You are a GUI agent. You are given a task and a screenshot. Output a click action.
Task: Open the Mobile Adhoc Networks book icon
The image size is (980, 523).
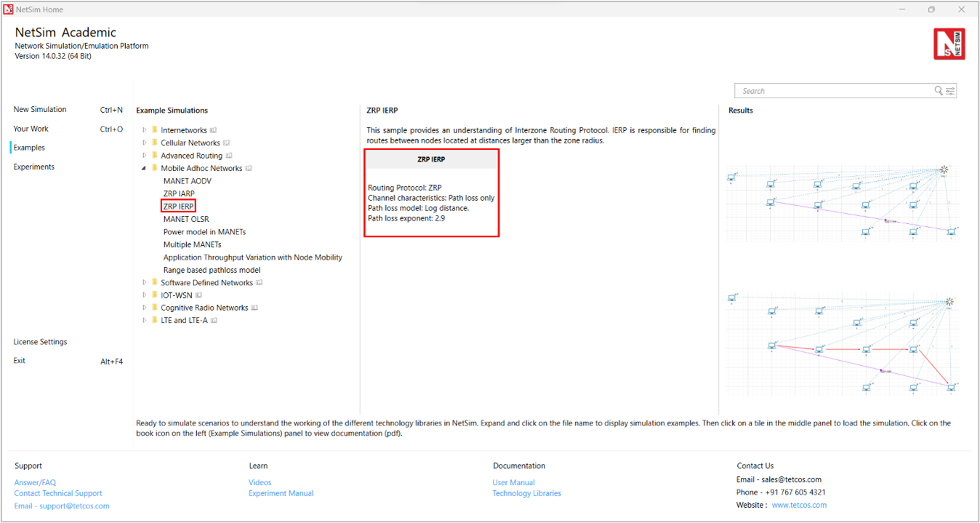click(249, 169)
